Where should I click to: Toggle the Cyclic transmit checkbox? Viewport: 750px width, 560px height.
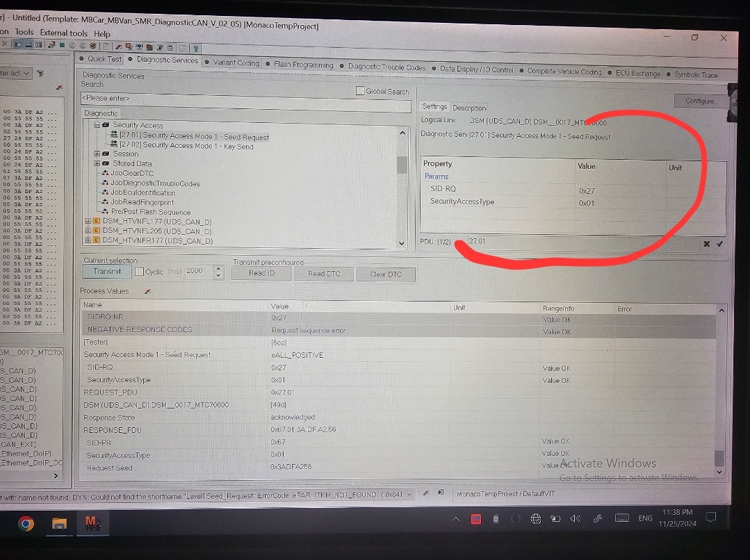(139, 272)
